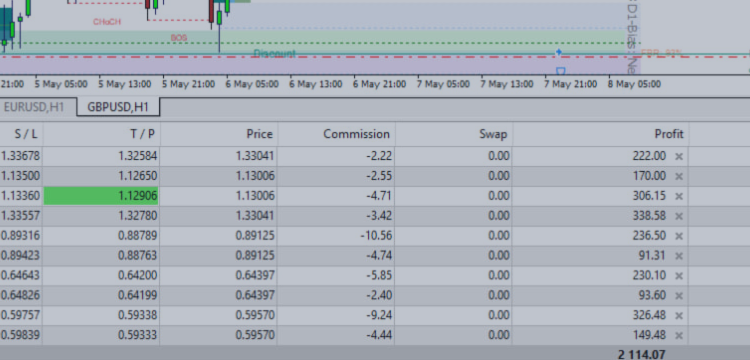Click T/P value 1.32780
The height and width of the screenshot is (360, 750).
pyautogui.click(x=138, y=216)
